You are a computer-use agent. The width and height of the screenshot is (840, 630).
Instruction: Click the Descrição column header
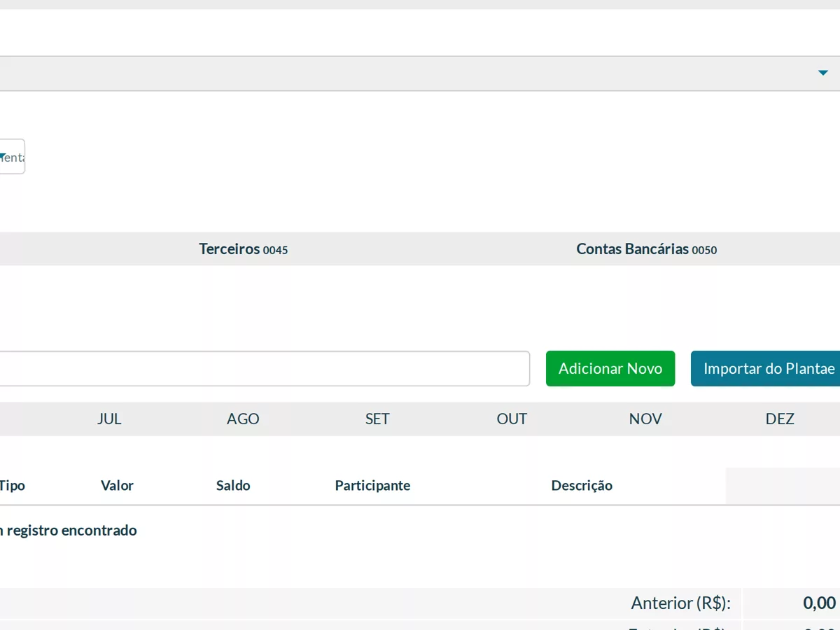[x=582, y=486]
